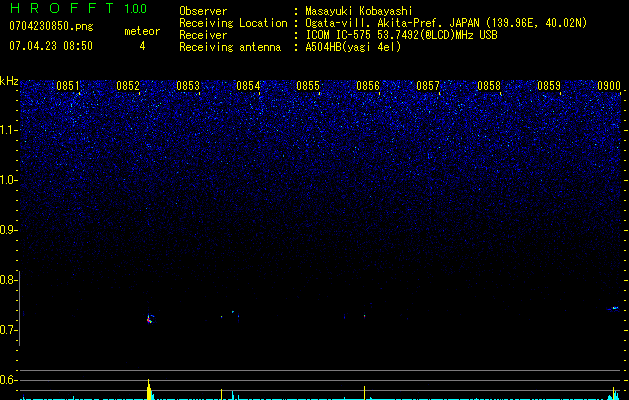Click the 0859 time marker
The image size is (629, 400).
pyautogui.click(x=549, y=86)
